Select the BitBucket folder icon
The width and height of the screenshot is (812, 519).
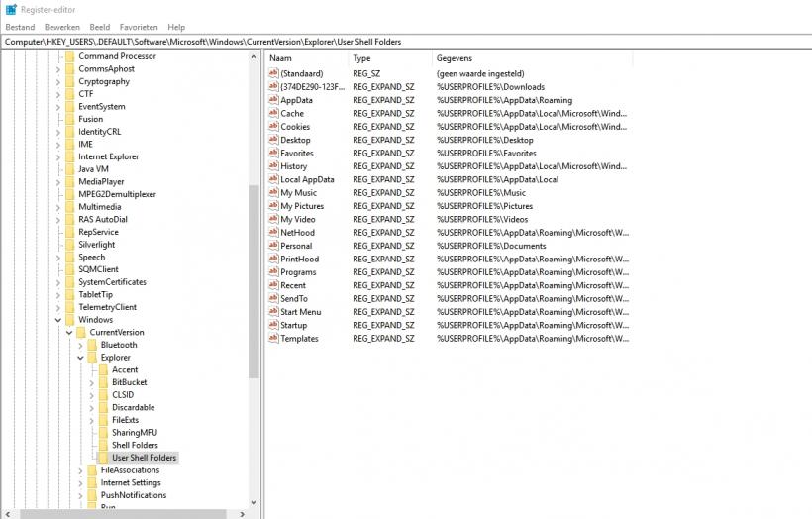(x=103, y=382)
